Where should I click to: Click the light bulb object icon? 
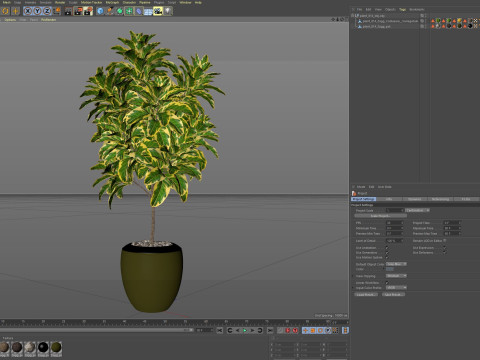click(168, 11)
